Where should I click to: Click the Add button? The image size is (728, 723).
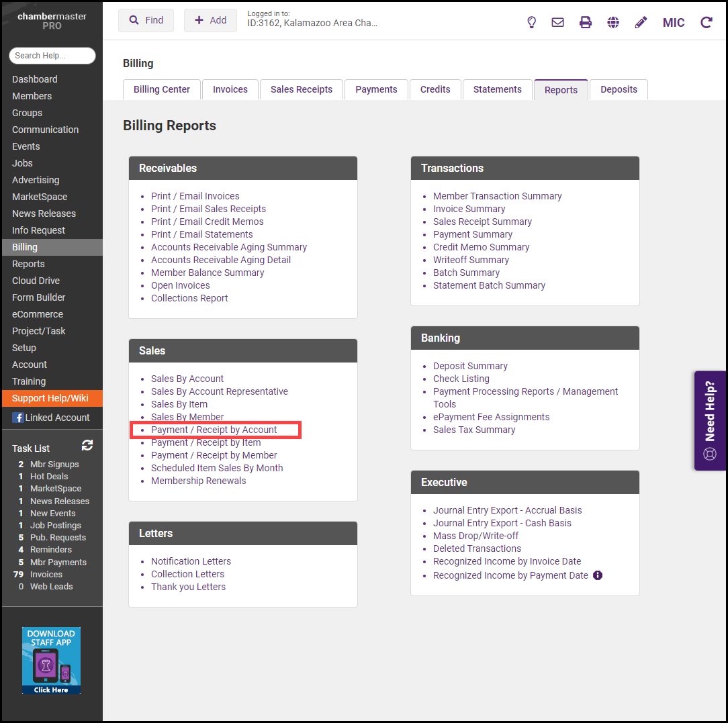coord(210,20)
